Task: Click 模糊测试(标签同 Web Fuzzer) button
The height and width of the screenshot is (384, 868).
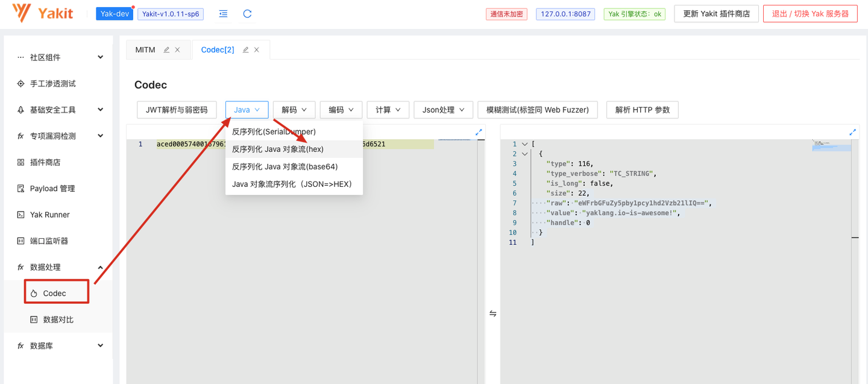Action: coord(538,110)
